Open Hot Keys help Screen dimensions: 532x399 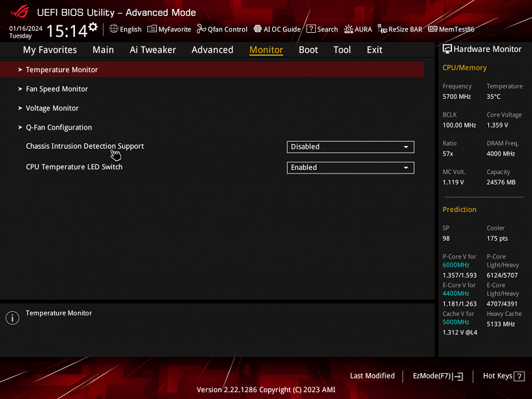[504, 376]
